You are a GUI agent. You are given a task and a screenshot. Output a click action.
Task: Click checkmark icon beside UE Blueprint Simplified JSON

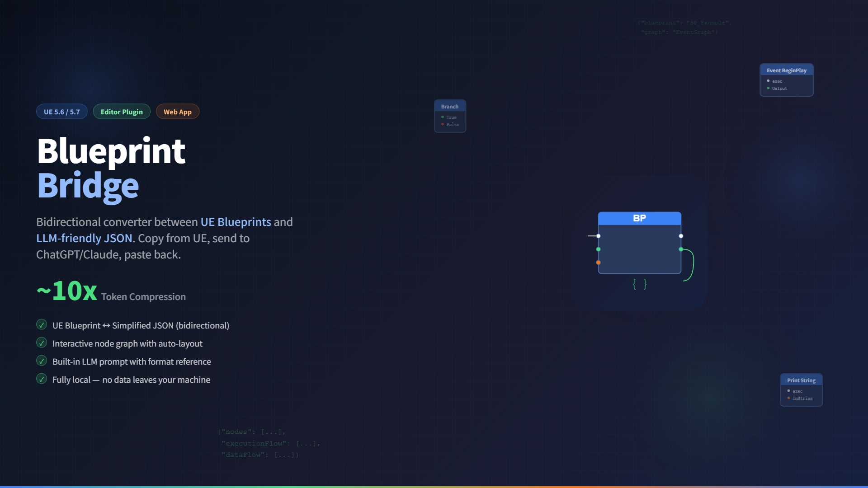42,325
